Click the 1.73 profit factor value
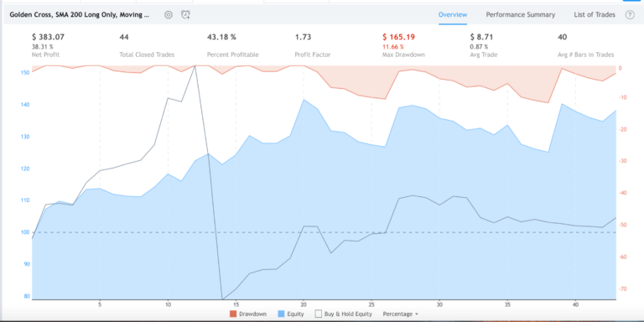This screenshot has width=644, height=322. click(303, 37)
